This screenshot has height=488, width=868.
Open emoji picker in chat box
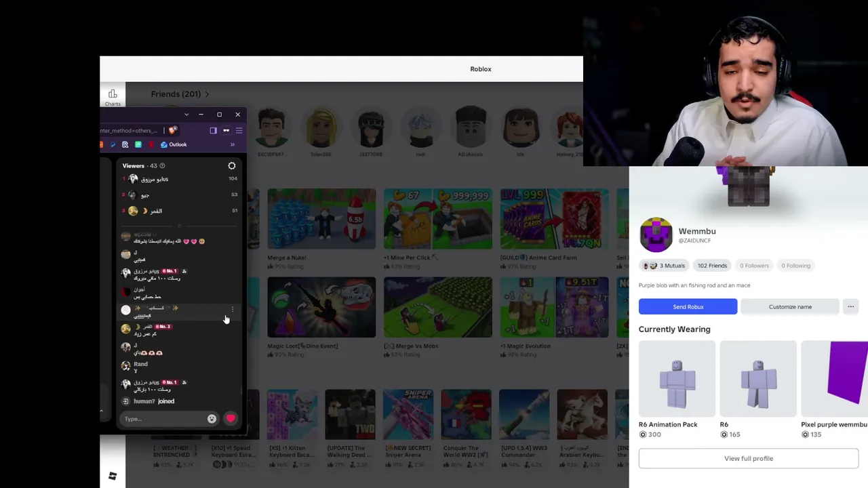pyautogui.click(x=212, y=419)
